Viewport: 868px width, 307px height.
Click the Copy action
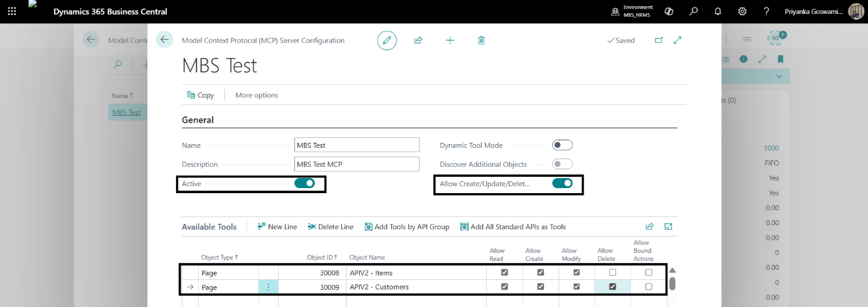coord(201,95)
